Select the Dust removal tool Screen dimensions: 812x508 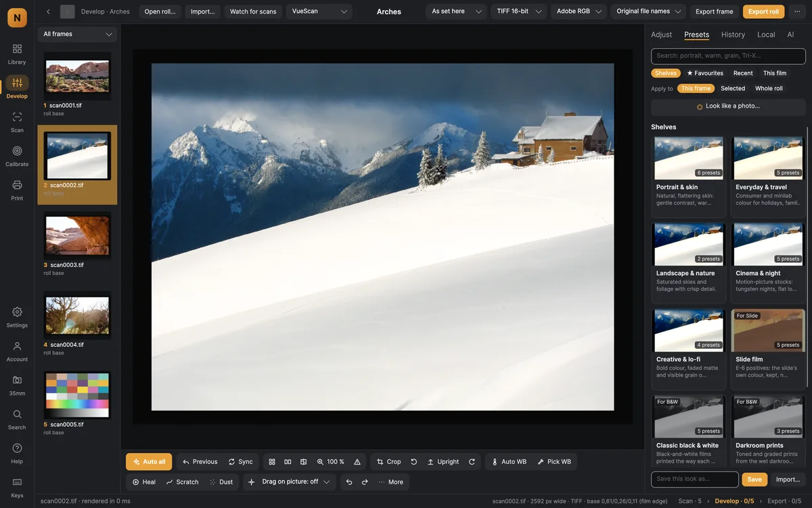221,482
